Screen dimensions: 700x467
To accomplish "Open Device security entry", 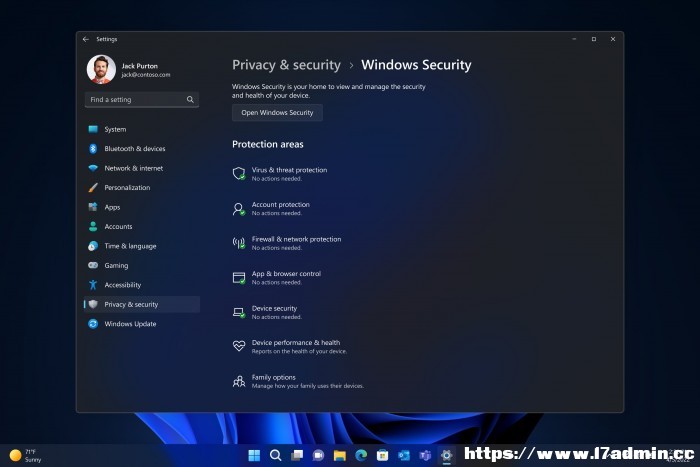I will click(x=267, y=312).
